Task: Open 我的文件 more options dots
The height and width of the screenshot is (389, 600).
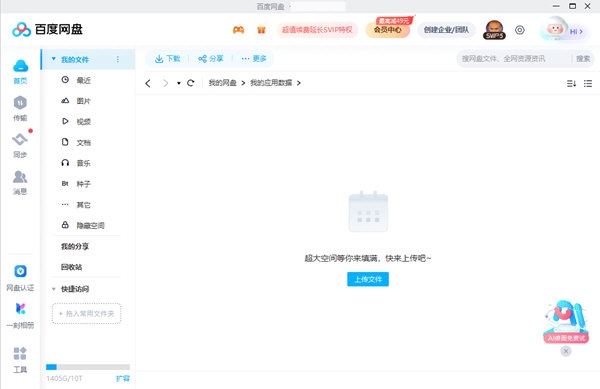Action: (117, 59)
